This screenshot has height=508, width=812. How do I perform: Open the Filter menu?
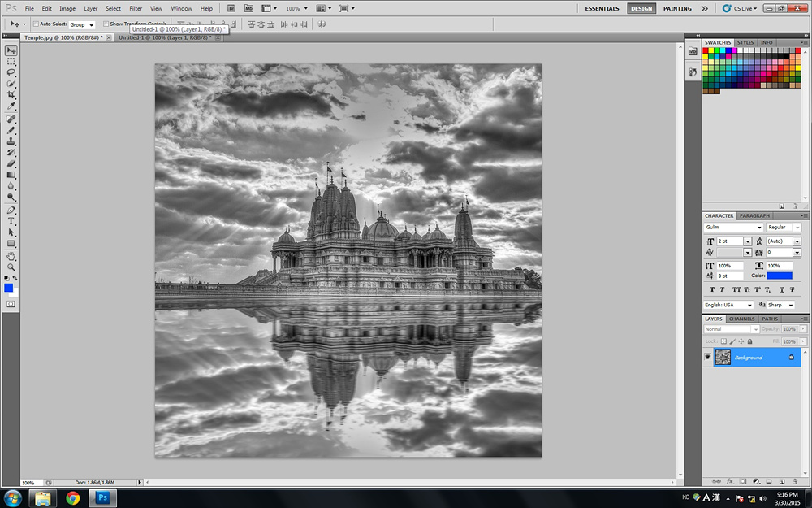pyautogui.click(x=136, y=8)
